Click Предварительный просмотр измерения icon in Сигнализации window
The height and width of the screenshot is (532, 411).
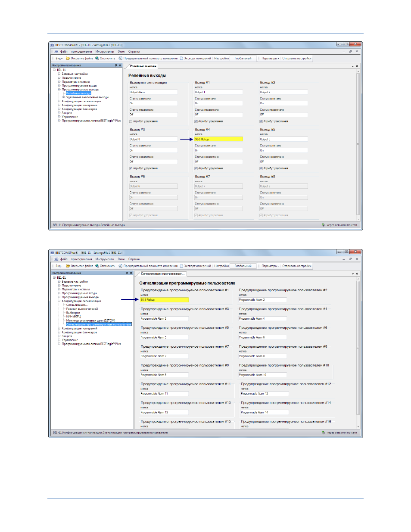[x=121, y=266]
